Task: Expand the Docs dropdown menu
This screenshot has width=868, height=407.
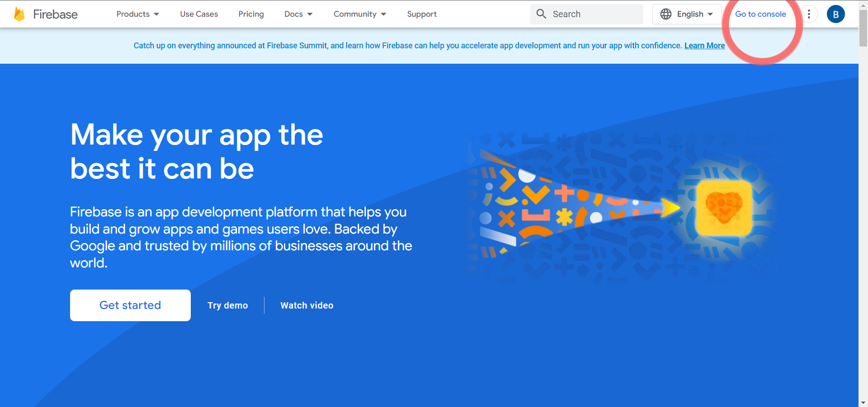Action: pyautogui.click(x=298, y=14)
